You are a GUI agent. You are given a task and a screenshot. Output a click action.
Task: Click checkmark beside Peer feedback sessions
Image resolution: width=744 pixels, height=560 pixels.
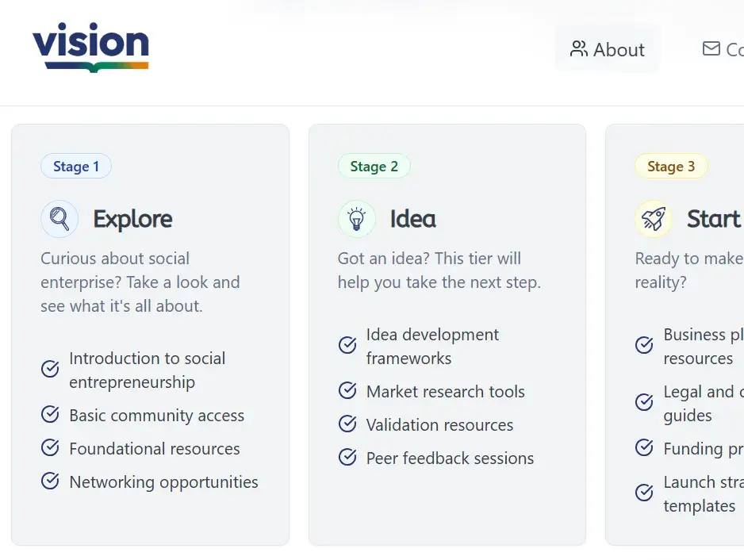[347, 458]
